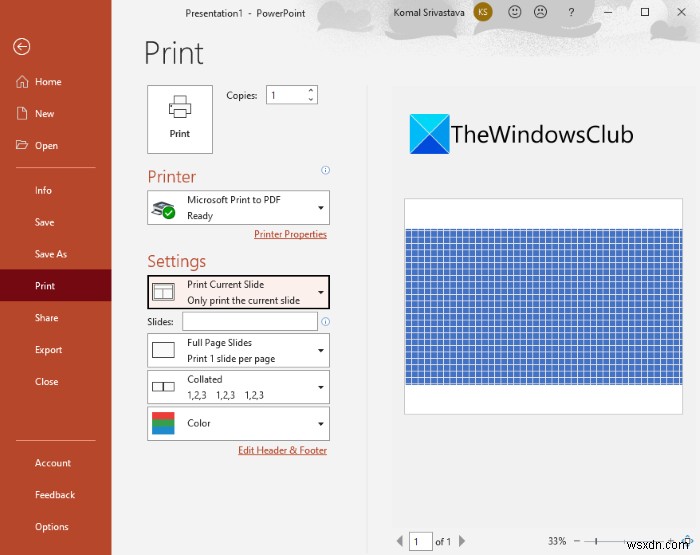Click the back arrow icon
The height and width of the screenshot is (555, 700).
click(21, 46)
